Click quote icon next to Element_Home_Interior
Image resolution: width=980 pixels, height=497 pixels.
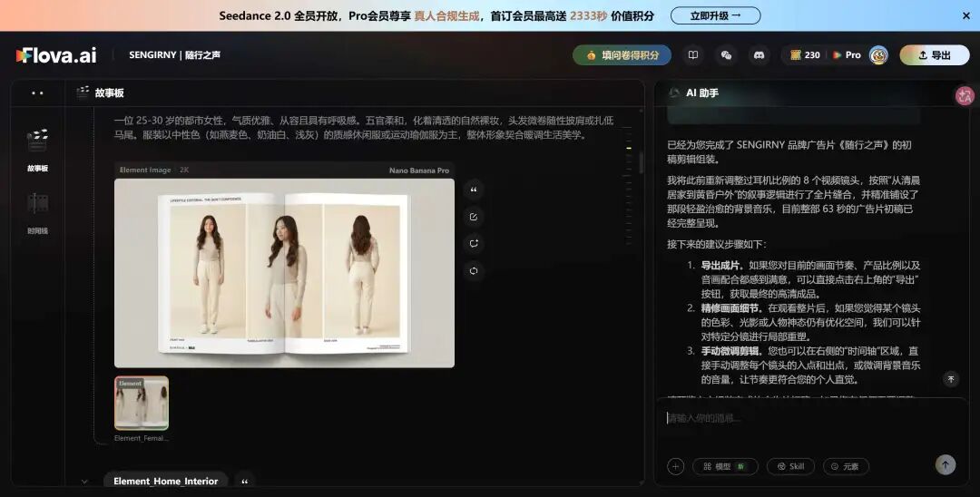click(244, 482)
